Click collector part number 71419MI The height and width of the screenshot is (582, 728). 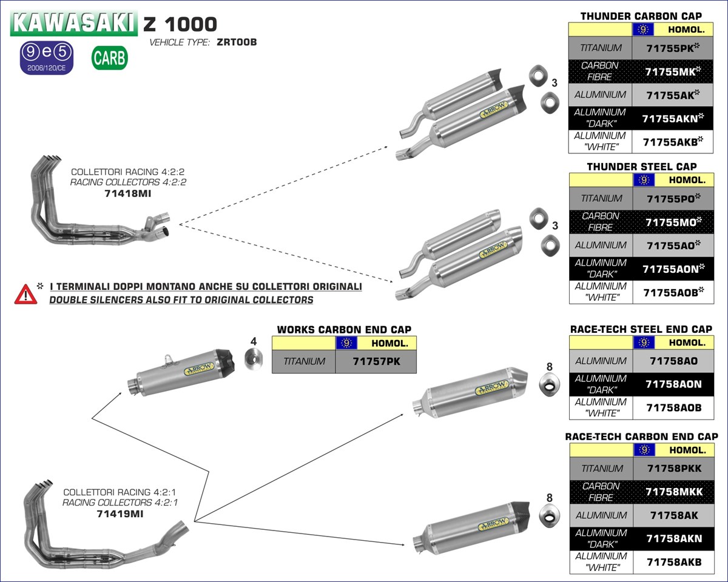pyautogui.click(x=120, y=514)
